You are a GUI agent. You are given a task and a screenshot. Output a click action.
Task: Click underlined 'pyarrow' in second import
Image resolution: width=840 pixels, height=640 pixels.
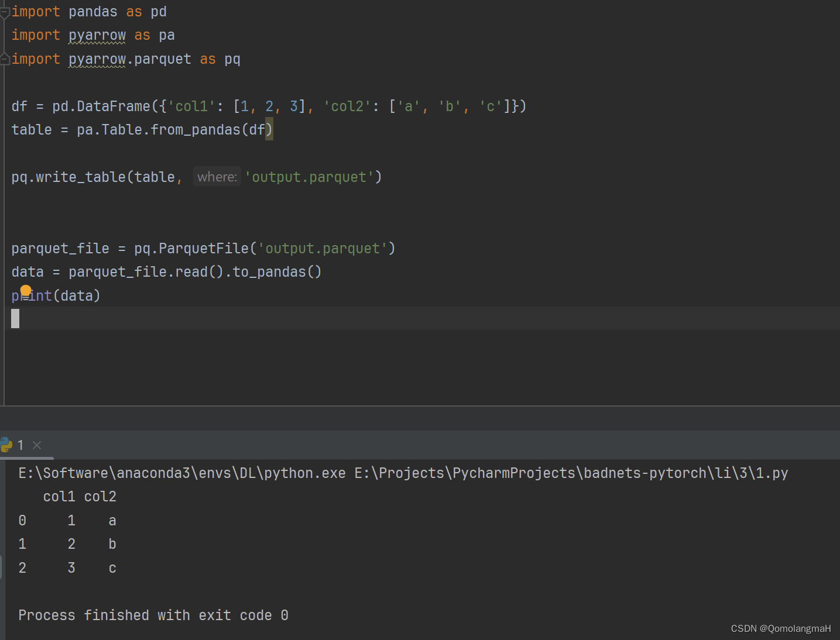click(97, 35)
